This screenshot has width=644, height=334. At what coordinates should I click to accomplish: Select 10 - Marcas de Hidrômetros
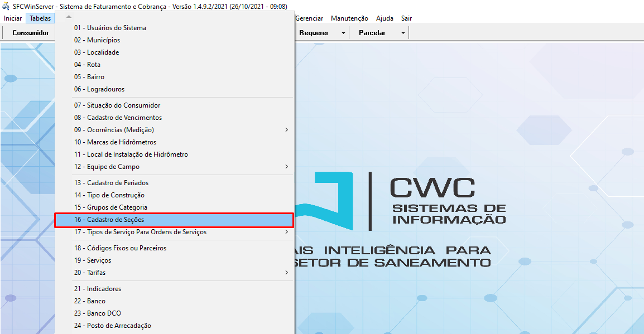pyautogui.click(x=115, y=142)
